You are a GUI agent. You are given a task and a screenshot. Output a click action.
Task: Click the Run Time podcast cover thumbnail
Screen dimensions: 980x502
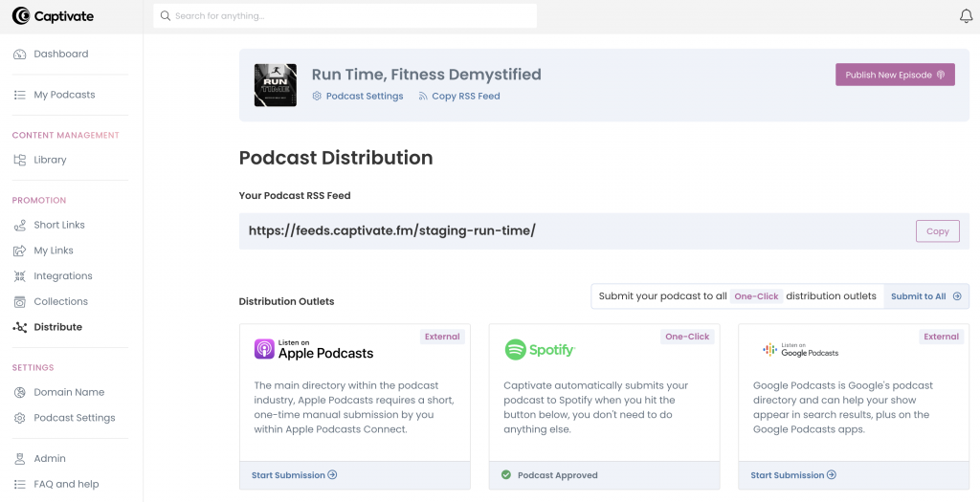click(x=275, y=85)
